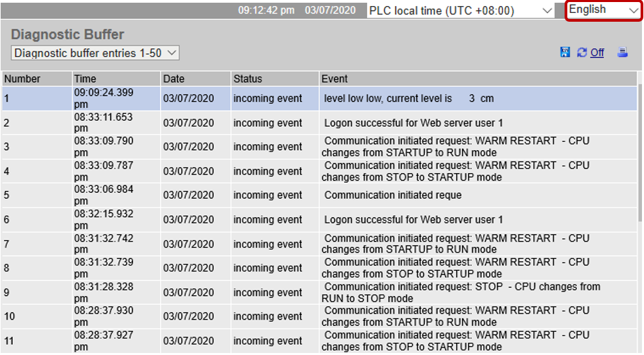This screenshot has height=355, width=644.
Task: Open Diagnostic buffer entries 1-50 dropdown
Action: (95, 53)
